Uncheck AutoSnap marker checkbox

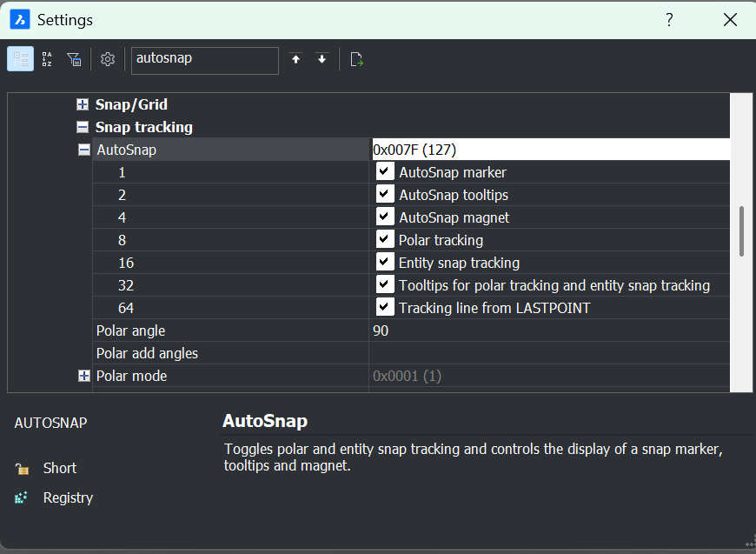click(x=384, y=171)
